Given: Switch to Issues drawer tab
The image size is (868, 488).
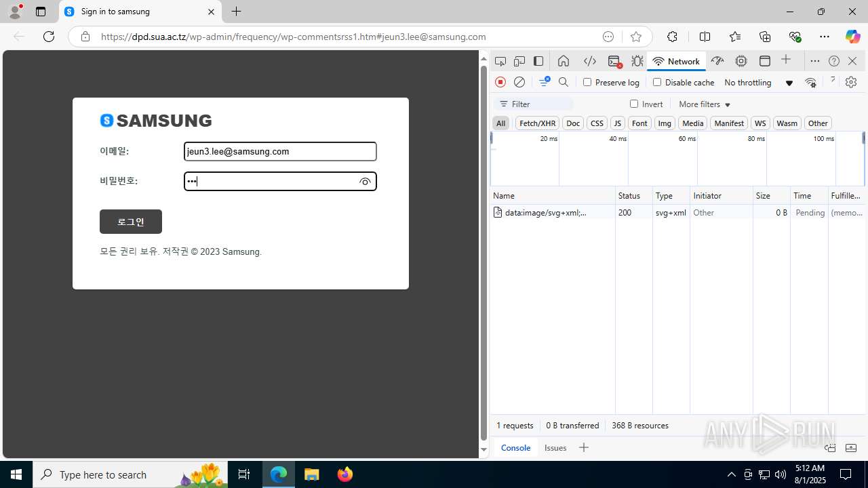Looking at the screenshot, I should tap(555, 448).
